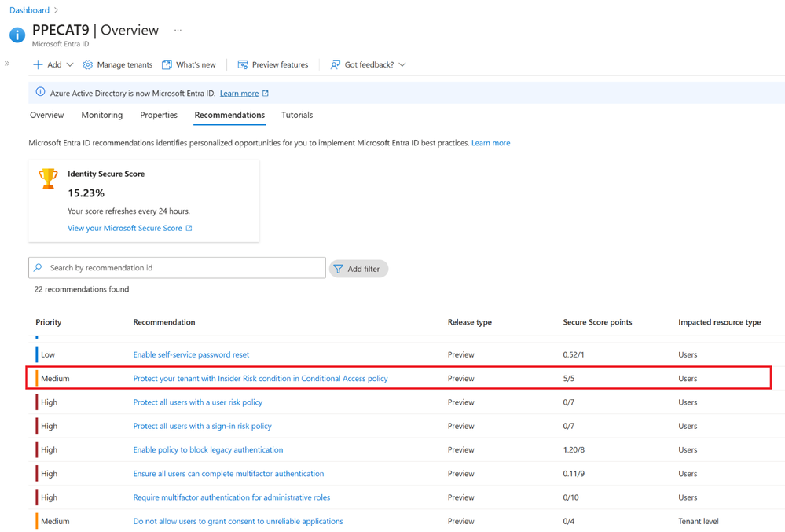The image size is (785, 532).
Task: Sort by the Priority column header
Action: (x=49, y=322)
